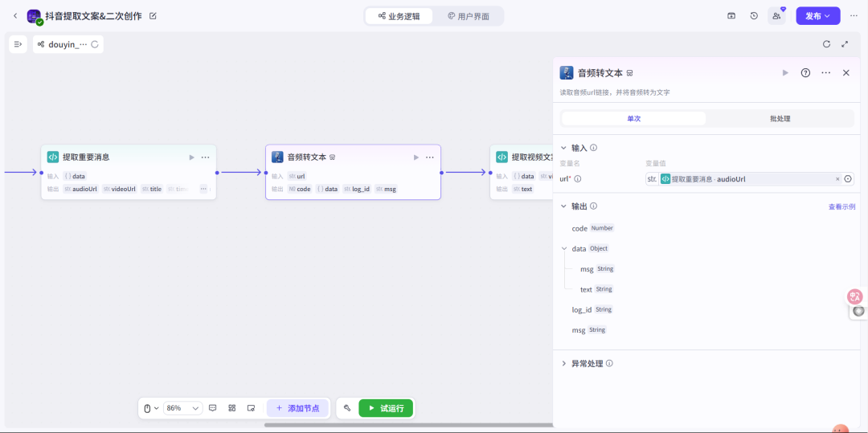Switch to the 用户界面 tab
The width and height of the screenshot is (868, 433).
pos(469,16)
